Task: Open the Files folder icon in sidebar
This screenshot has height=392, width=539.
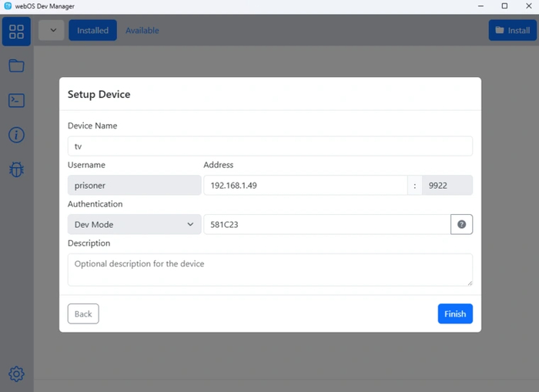Action: tap(16, 65)
